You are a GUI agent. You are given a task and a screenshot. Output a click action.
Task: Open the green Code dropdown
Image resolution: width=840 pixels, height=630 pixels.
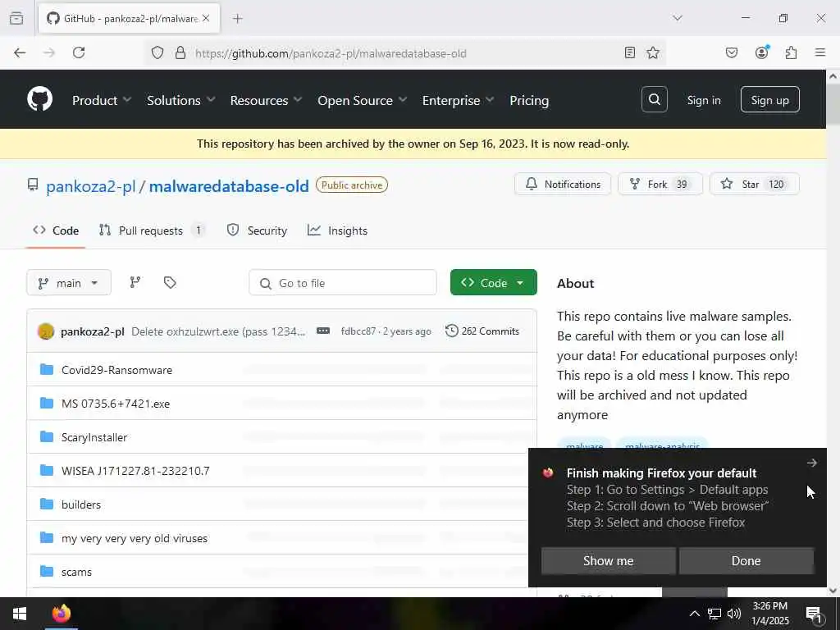click(493, 282)
